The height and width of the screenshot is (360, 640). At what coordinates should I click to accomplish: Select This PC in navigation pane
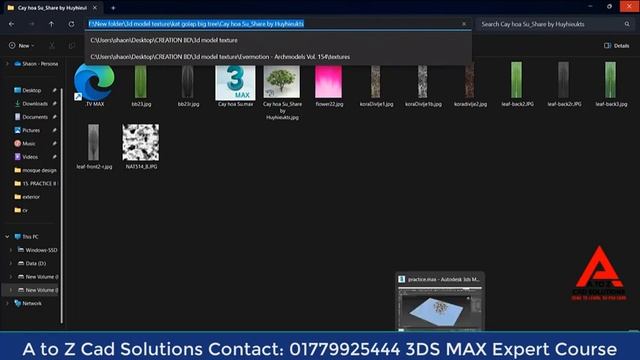(x=30, y=237)
